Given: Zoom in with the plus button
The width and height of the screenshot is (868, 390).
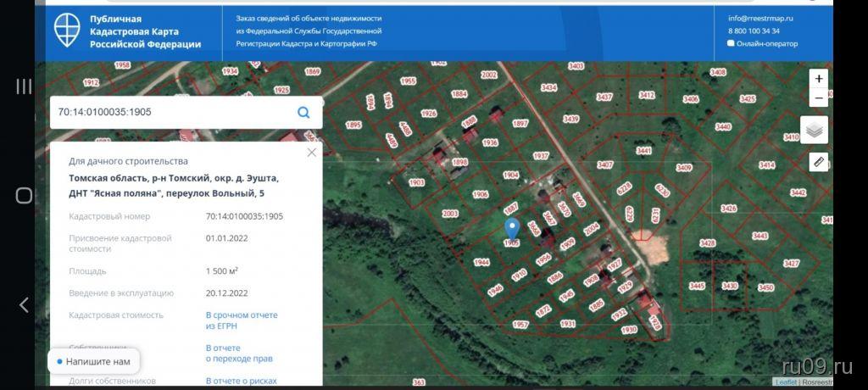Looking at the screenshot, I should pos(818,78).
